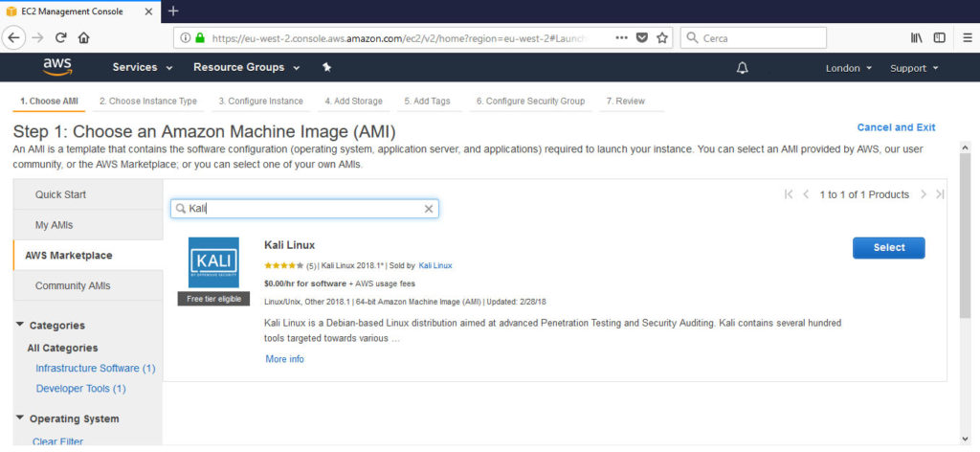Filter by Infrastructure Software (1)

click(95, 369)
